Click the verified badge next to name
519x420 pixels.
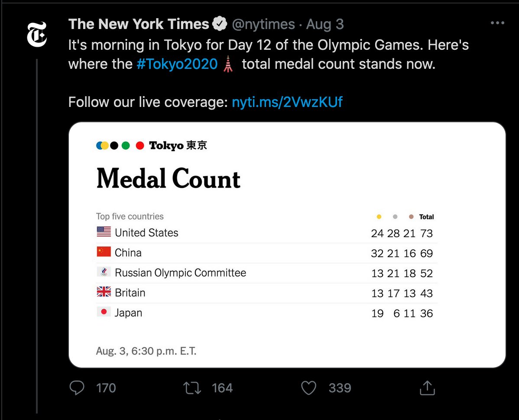[220, 24]
